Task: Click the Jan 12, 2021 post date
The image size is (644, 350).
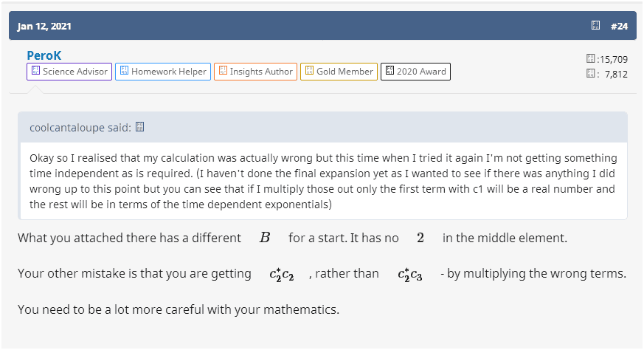Action: 44,26
